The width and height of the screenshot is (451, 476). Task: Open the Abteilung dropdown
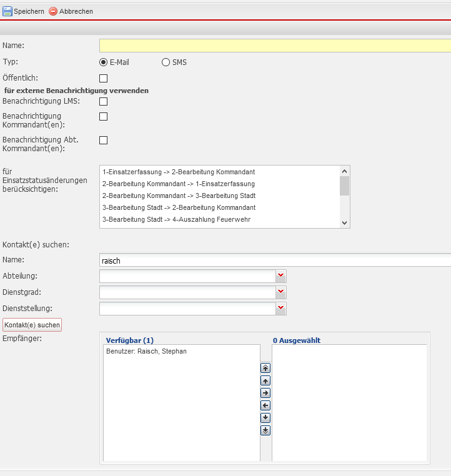280,275
